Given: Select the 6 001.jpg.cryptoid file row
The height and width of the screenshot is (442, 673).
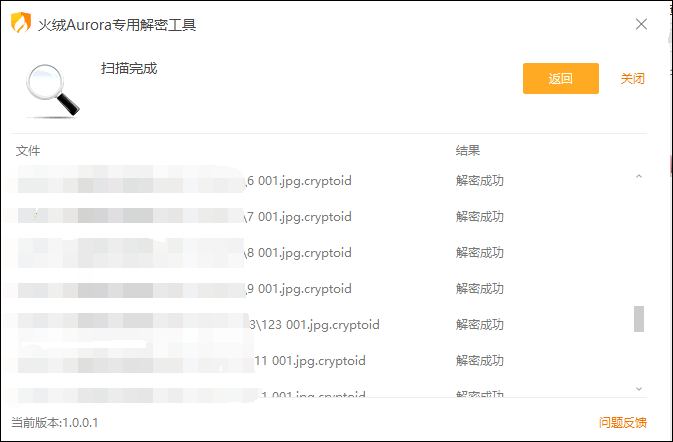Looking at the screenshot, I should (x=300, y=181).
